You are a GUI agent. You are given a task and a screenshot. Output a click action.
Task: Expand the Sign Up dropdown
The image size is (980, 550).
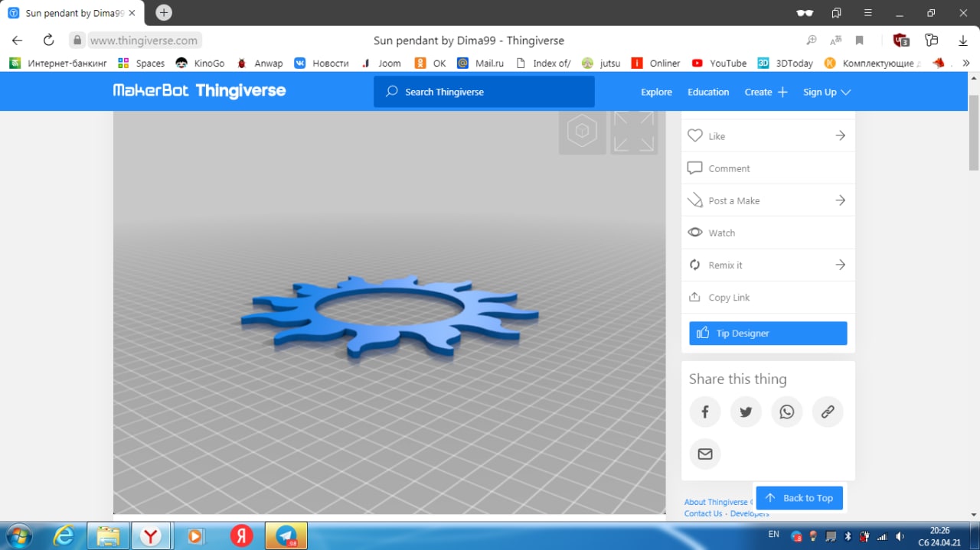coord(827,92)
